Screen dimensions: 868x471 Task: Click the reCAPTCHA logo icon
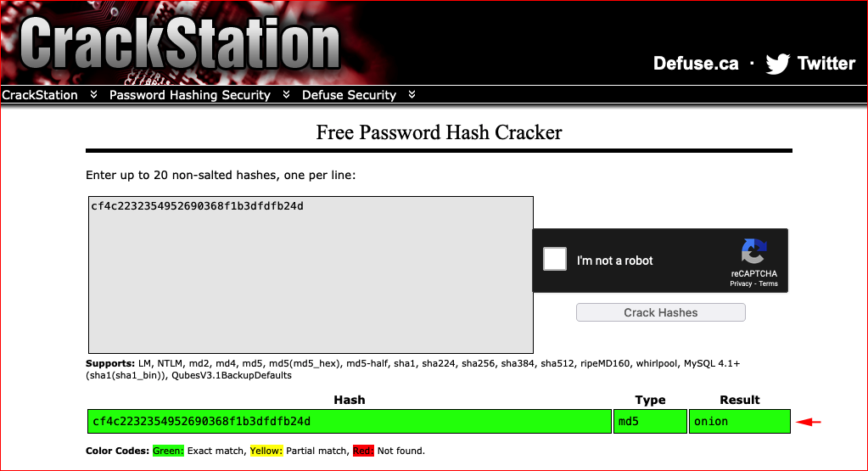(x=754, y=251)
